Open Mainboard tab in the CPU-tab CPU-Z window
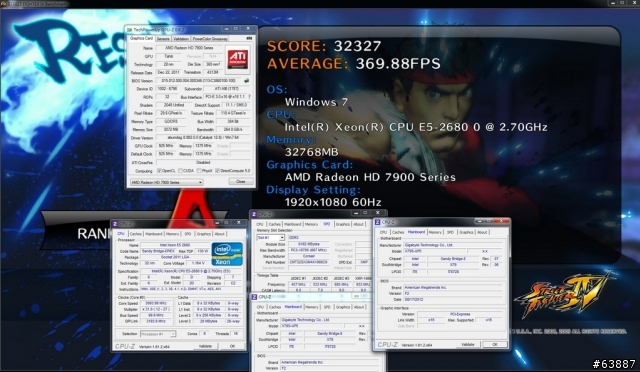The height and width of the screenshot is (372, 640). pos(154,234)
